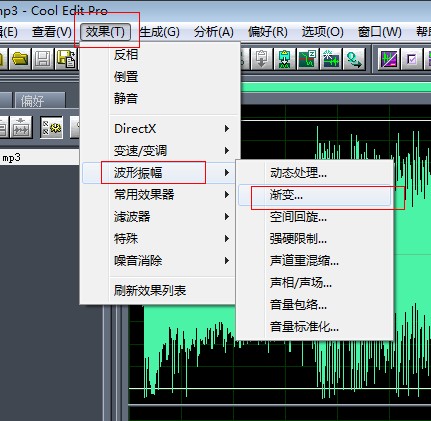Click the green toolbar icon with Z

pos(307,59)
